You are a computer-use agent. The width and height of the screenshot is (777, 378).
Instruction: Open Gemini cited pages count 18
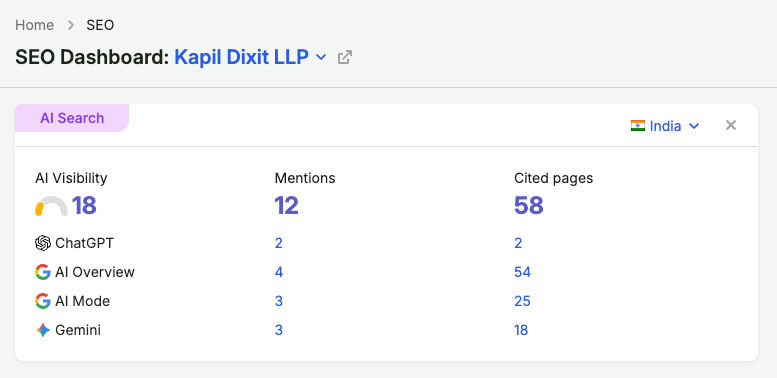[521, 330]
